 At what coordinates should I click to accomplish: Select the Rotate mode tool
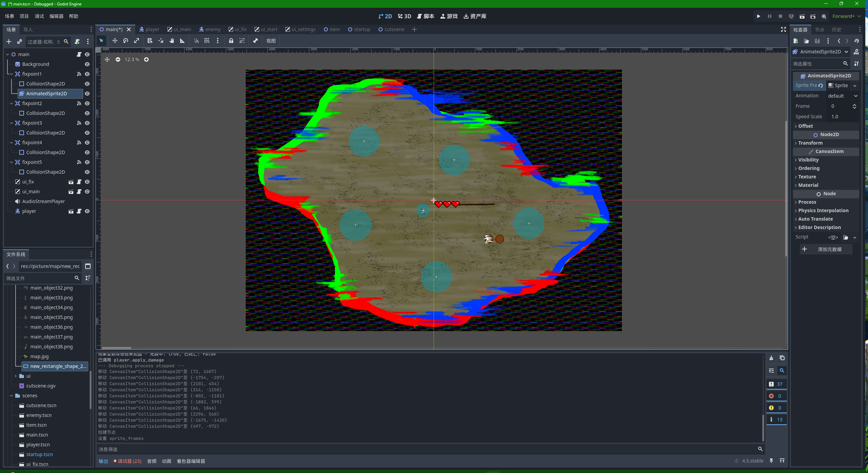click(126, 41)
